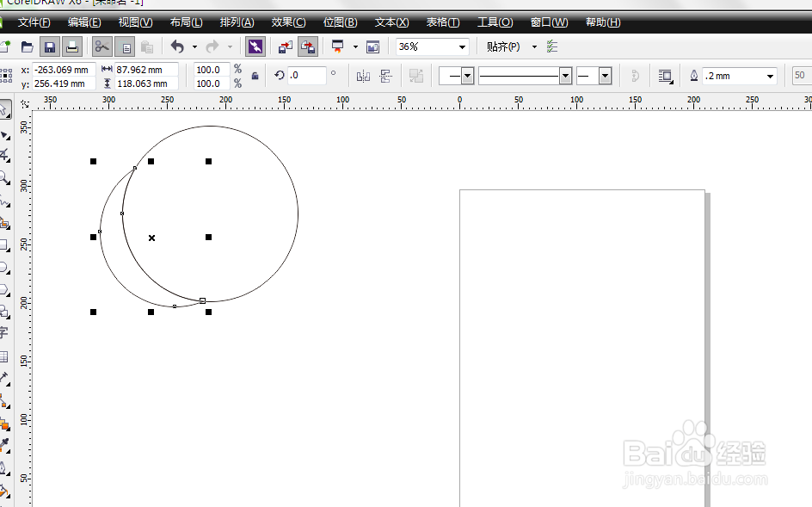Click the Redo arrow

tap(212, 47)
